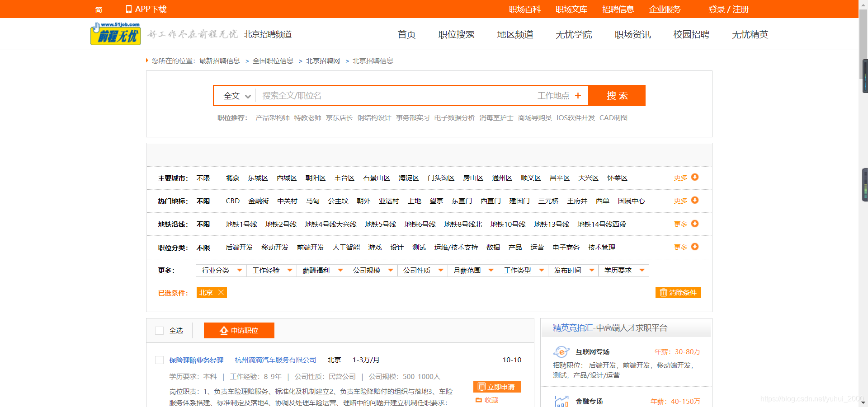Filter by 人工智能 job category
This screenshot has width=868, height=407.
tap(346, 248)
